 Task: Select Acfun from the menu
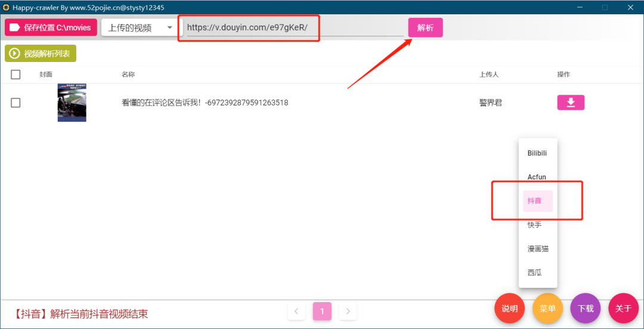click(x=538, y=177)
